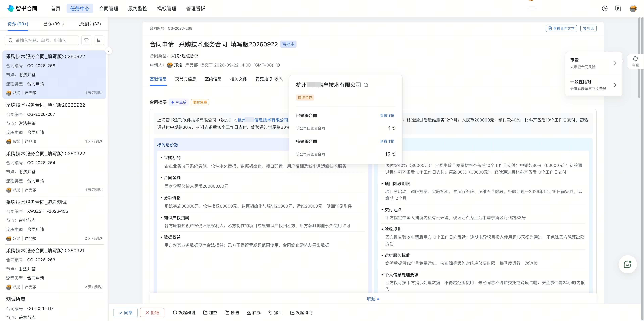The height and width of the screenshot is (321, 644).
Task: Click 发起群聊 in bottom toolbar
Action: (x=184, y=312)
